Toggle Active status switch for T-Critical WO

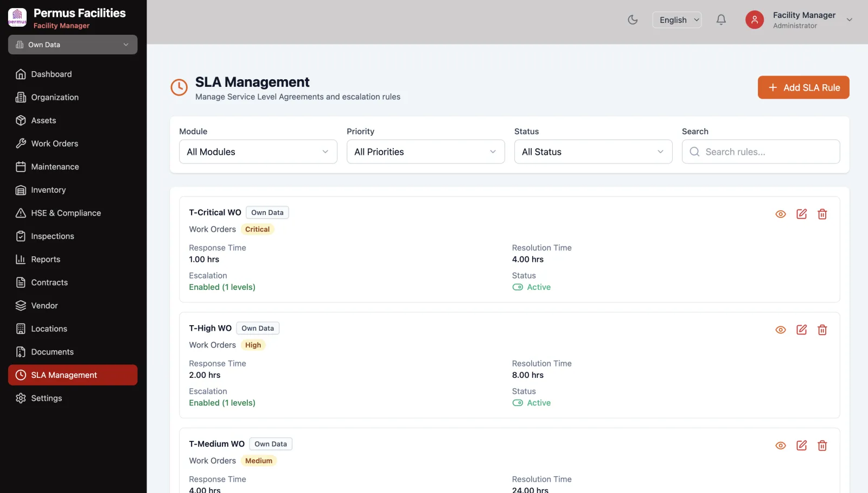pyautogui.click(x=518, y=287)
